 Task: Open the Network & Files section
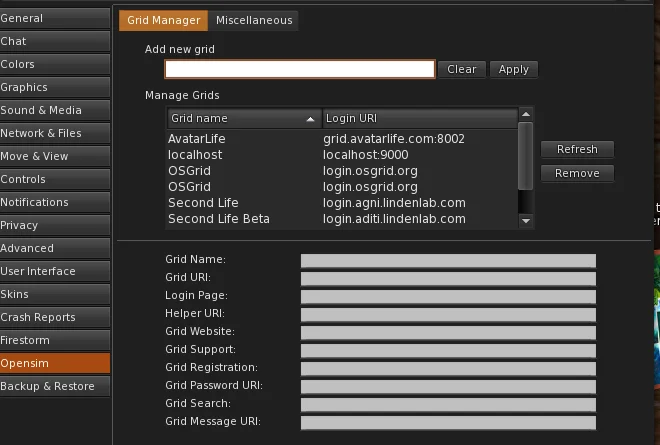coord(55,133)
